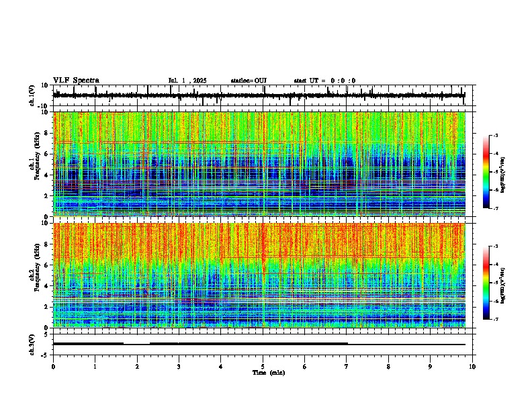Click the "2" kHz tick on ch.2 frequency axis
532x411 pixels.
click(47, 307)
